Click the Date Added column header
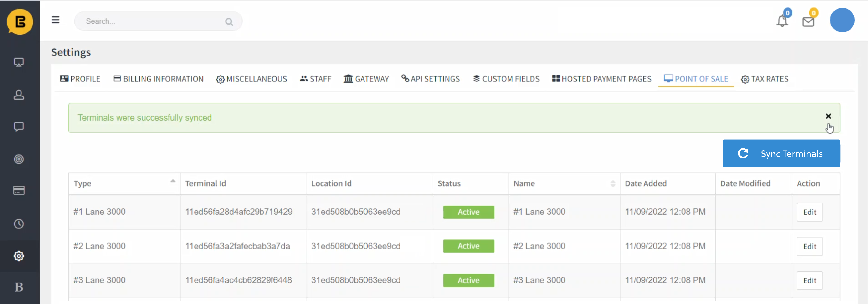 point(668,184)
